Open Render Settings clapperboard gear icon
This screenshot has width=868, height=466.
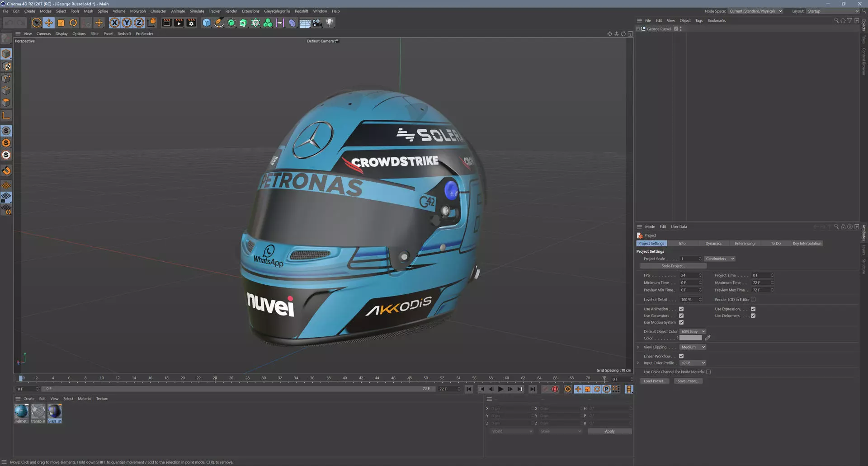tap(192, 23)
